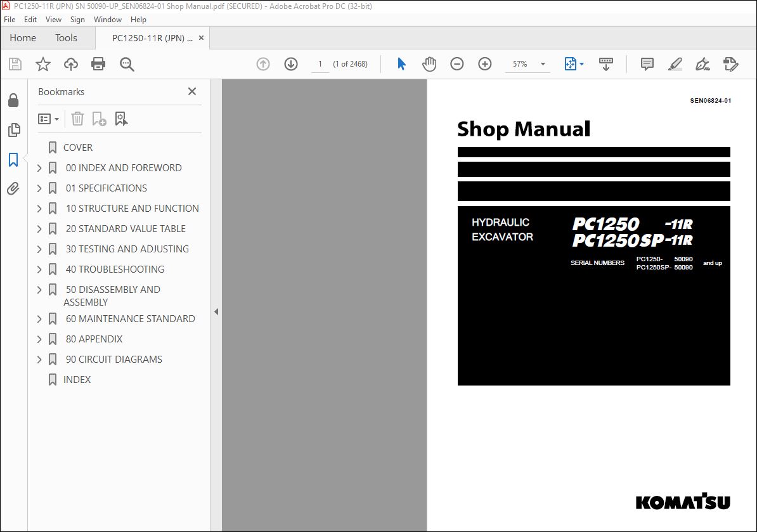Expand 10 STRUCTURE AND FUNCTION bookmark
The image size is (757, 532).
pos(39,209)
